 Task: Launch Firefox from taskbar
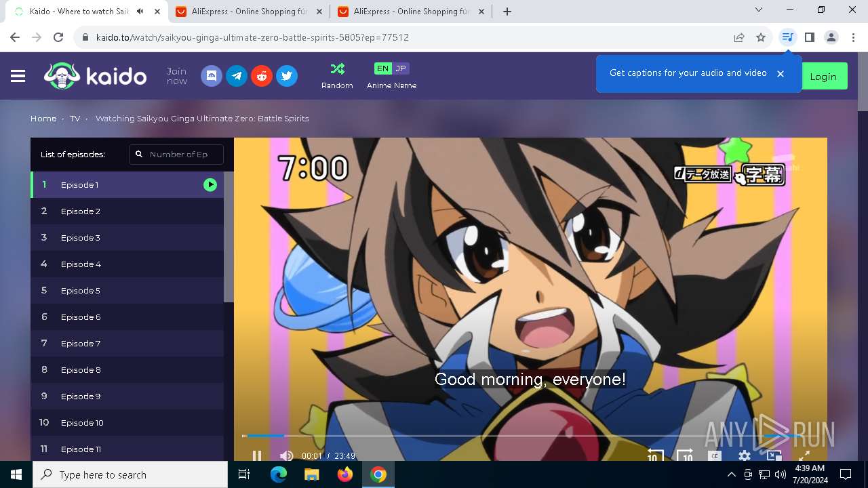pyautogui.click(x=345, y=474)
